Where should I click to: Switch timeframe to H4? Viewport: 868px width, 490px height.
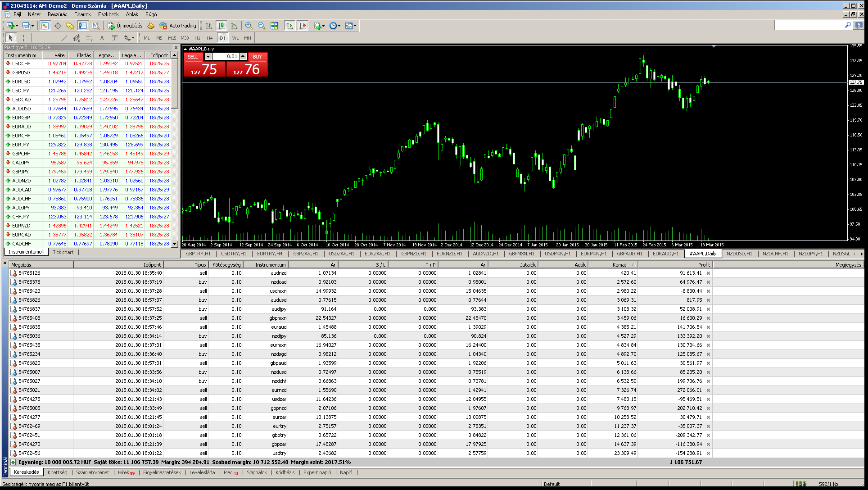coord(210,38)
